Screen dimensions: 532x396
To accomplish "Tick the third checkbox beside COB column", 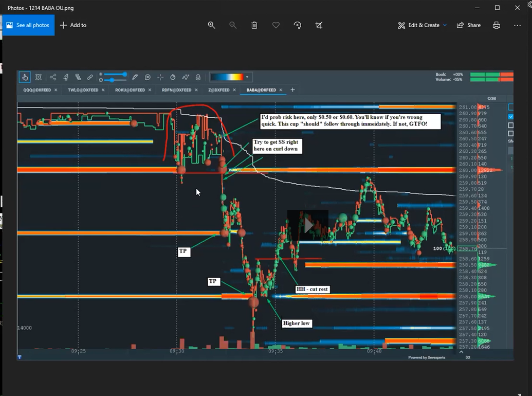I will coord(511,125).
